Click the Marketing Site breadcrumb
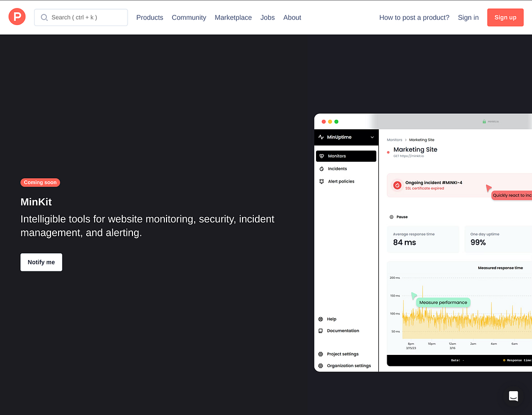The image size is (532, 415). coord(421,140)
